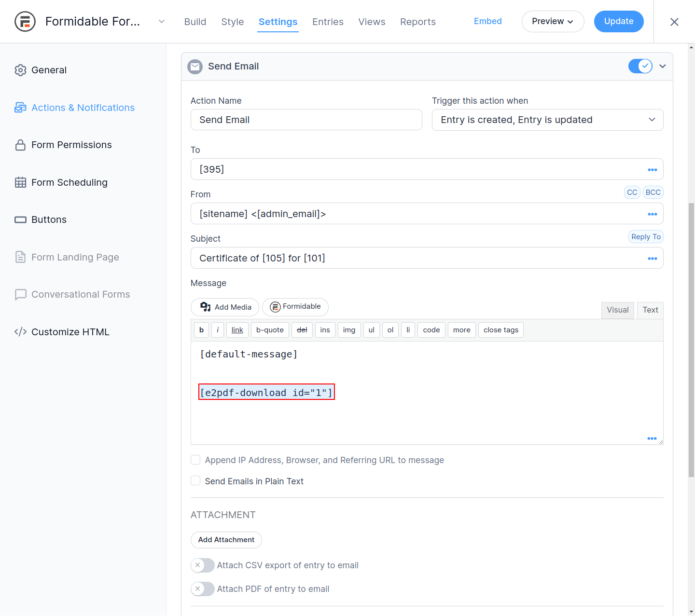Open shortcode options dots in Subject field
This screenshot has width=695, height=616.
point(652,259)
